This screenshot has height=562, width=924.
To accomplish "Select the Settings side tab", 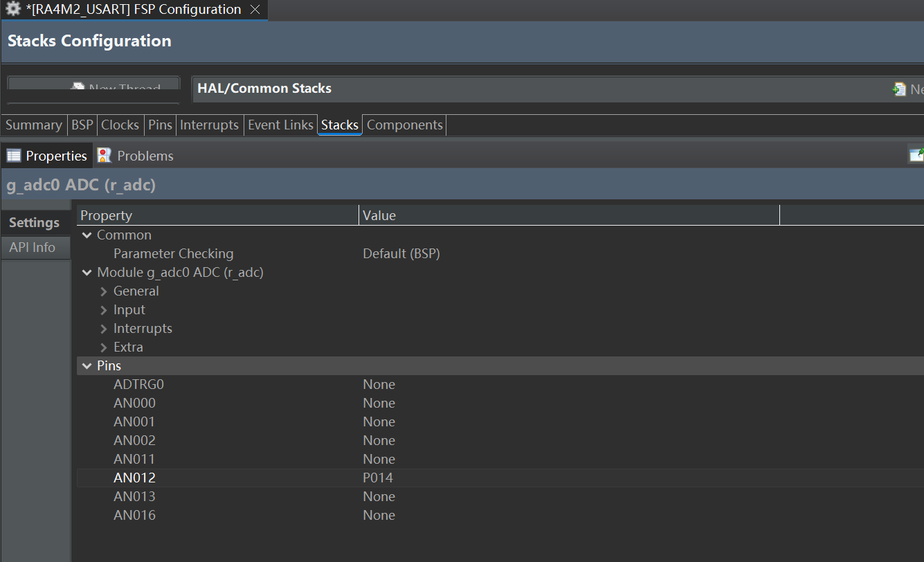I will point(35,223).
